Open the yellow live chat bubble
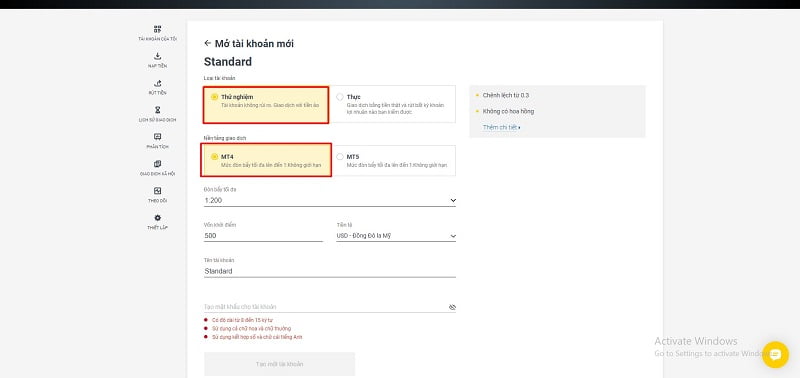Viewport: 800px width, 378px height. pyautogui.click(x=775, y=355)
